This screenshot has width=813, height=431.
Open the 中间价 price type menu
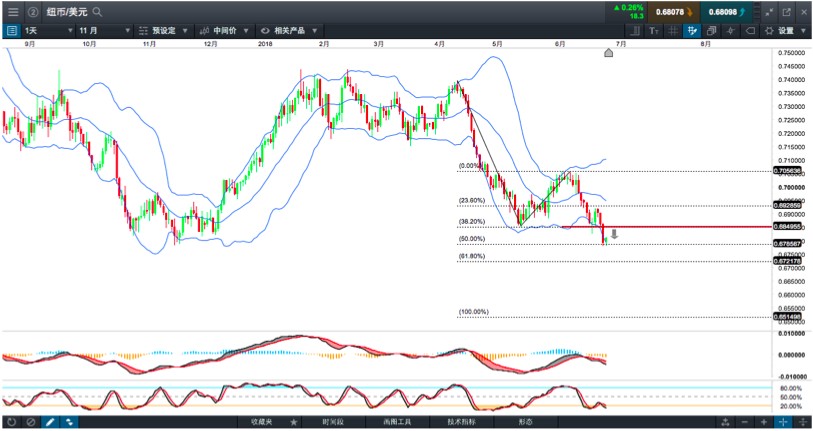(224, 31)
